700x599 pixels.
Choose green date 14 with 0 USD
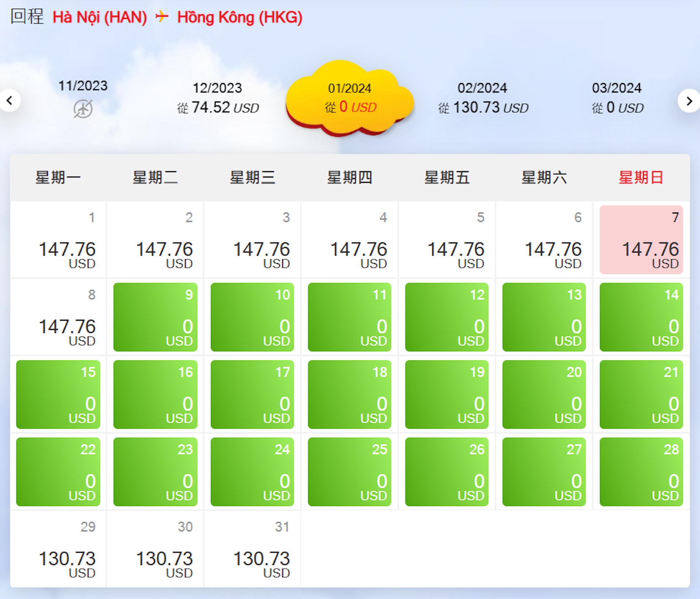tap(641, 317)
